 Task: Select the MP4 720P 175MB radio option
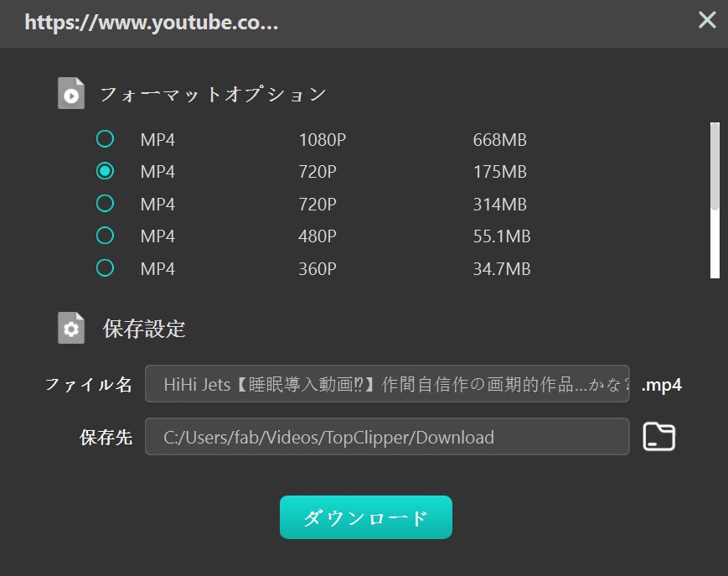click(x=105, y=171)
